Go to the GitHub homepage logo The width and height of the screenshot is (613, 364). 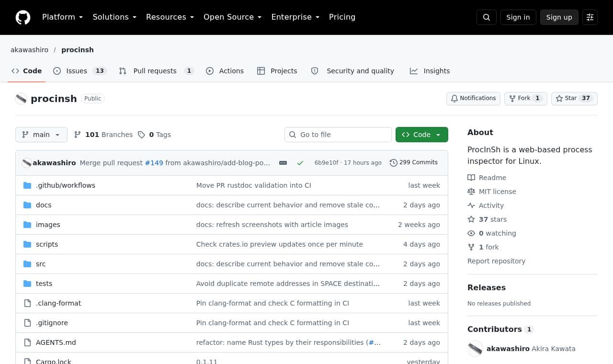click(x=23, y=17)
